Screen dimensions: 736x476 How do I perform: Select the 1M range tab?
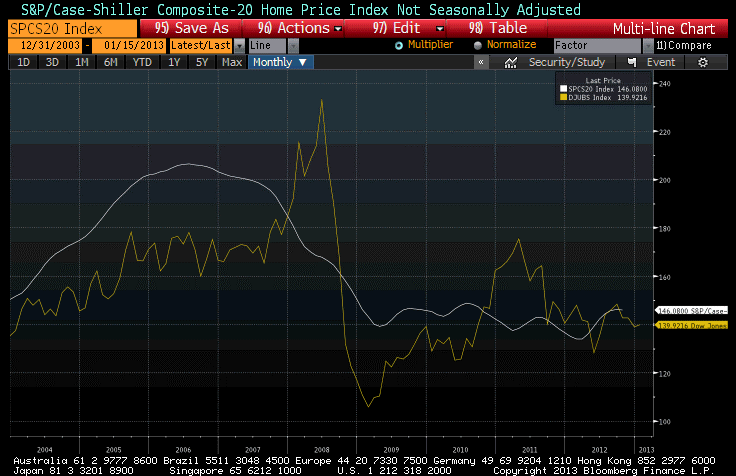click(x=82, y=62)
